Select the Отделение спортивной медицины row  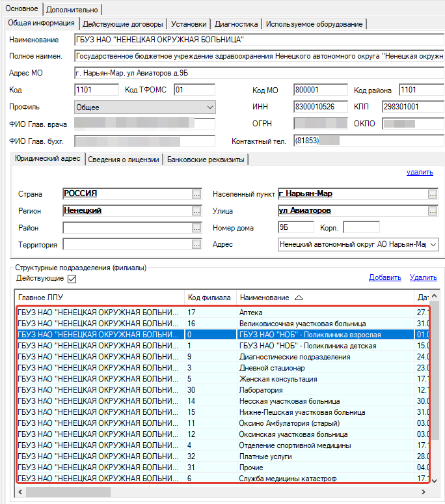[x=222, y=445]
